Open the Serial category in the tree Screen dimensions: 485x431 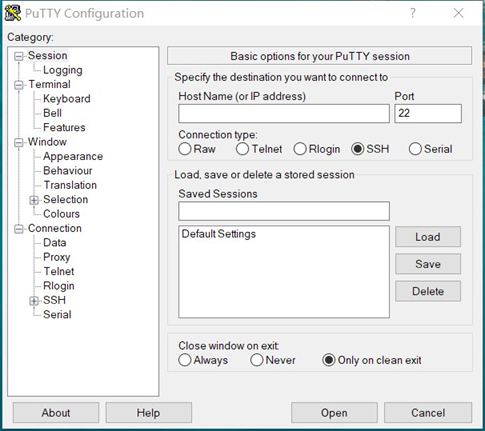click(x=57, y=314)
